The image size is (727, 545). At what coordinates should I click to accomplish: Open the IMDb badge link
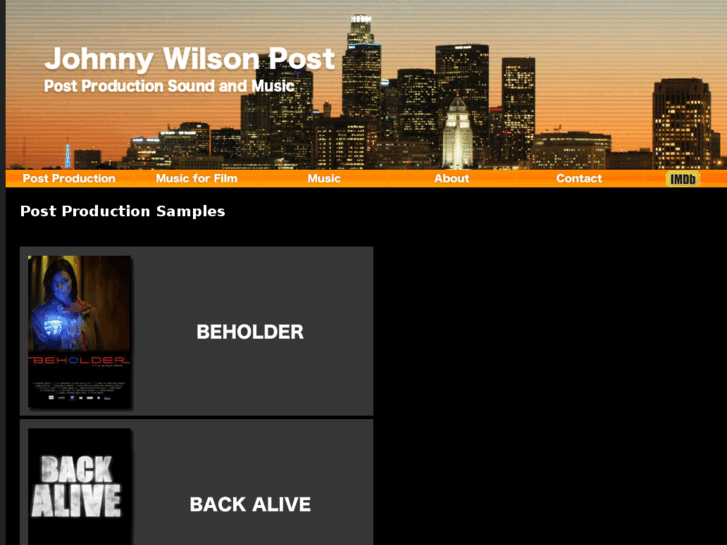pyautogui.click(x=682, y=179)
